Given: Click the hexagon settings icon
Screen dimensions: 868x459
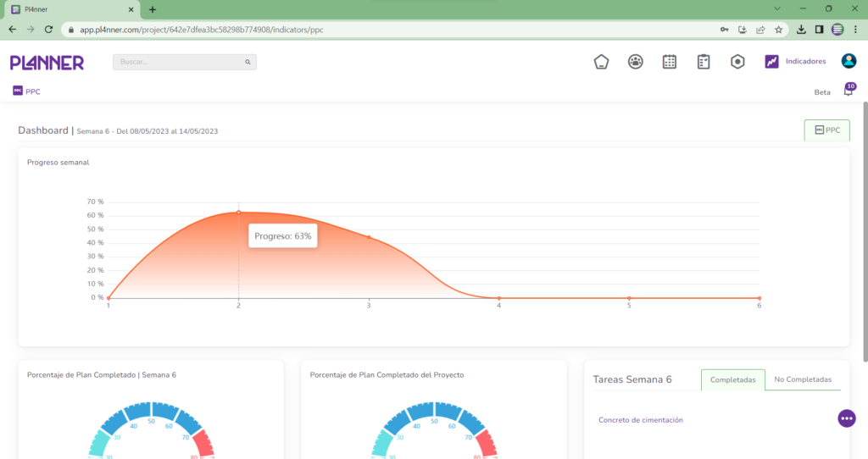Looking at the screenshot, I should [737, 62].
